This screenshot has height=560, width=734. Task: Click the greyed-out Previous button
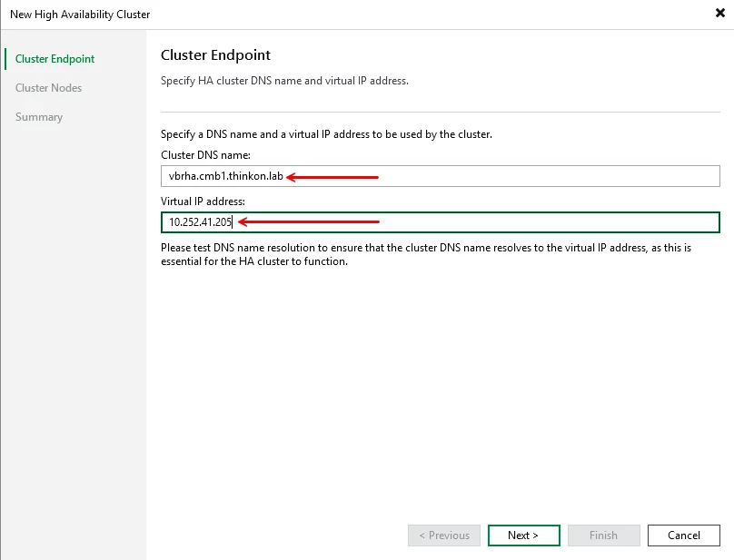(x=444, y=535)
